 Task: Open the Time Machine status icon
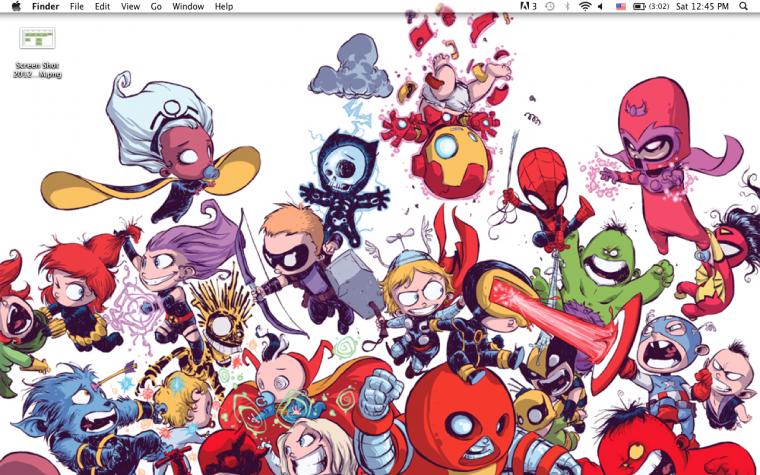pos(550,6)
